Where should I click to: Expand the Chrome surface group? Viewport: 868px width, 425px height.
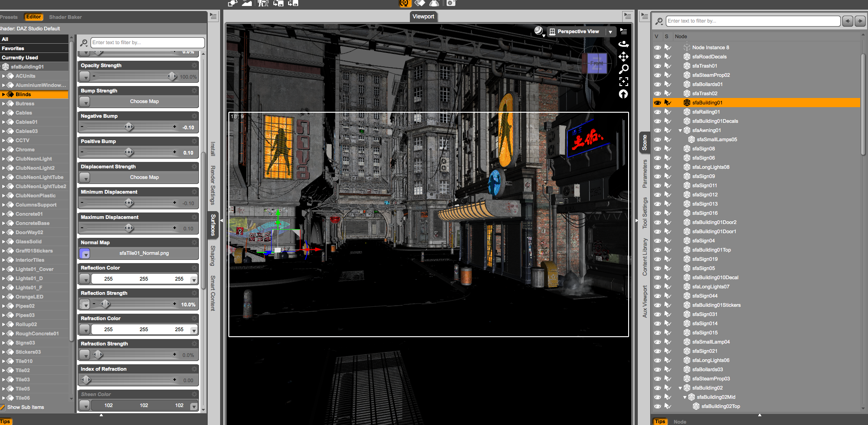(4, 149)
